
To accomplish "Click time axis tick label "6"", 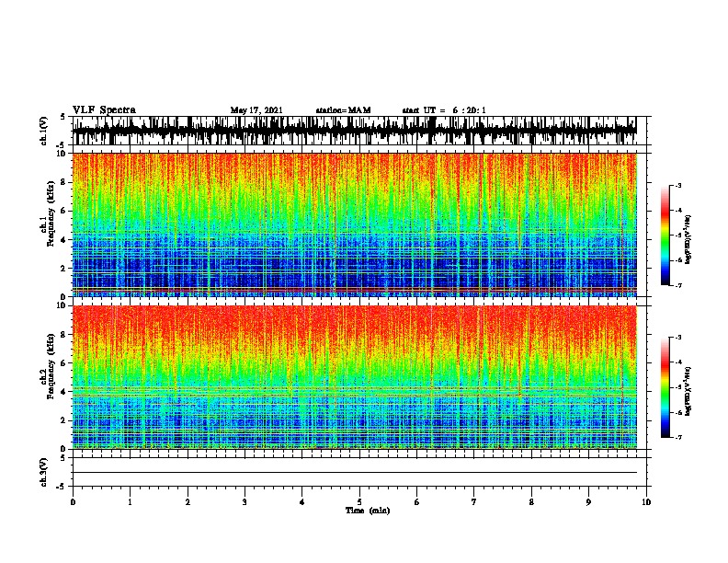I will (417, 501).
